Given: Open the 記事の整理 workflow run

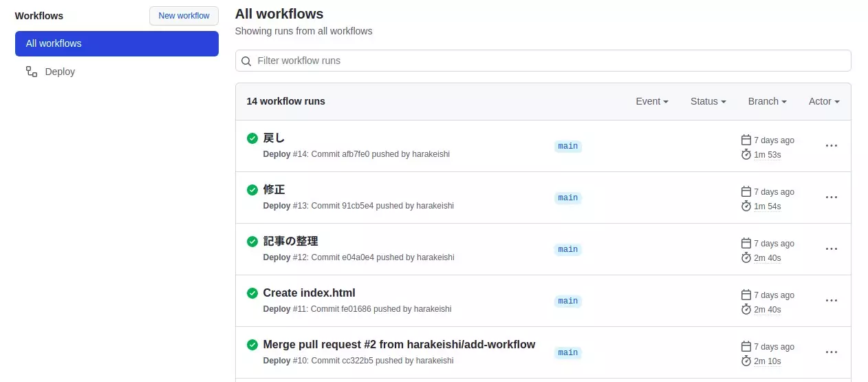Looking at the screenshot, I should click(290, 242).
